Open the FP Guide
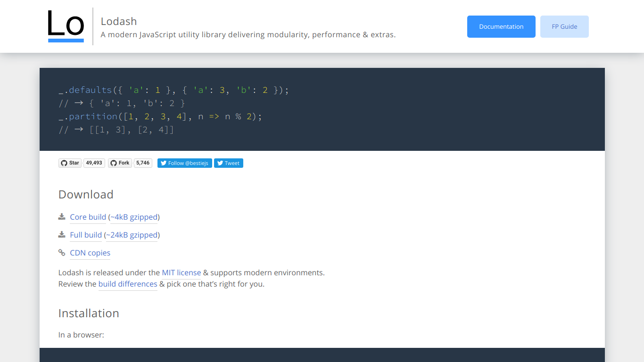The height and width of the screenshot is (362, 644). [564, 26]
